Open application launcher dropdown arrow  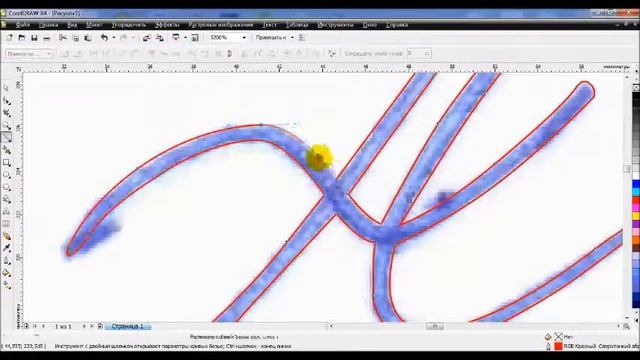(185, 38)
